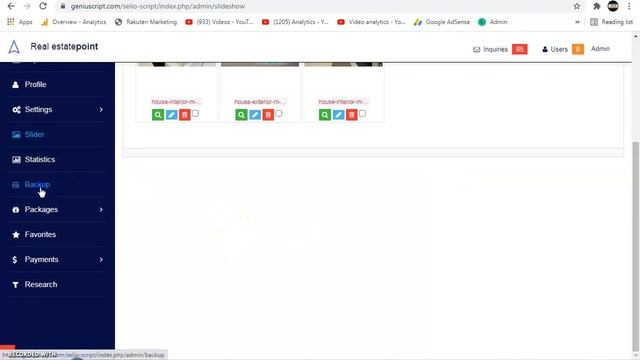
Task: Bookmark this page with the star icon
Action: pyautogui.click(x=577, y=6)
